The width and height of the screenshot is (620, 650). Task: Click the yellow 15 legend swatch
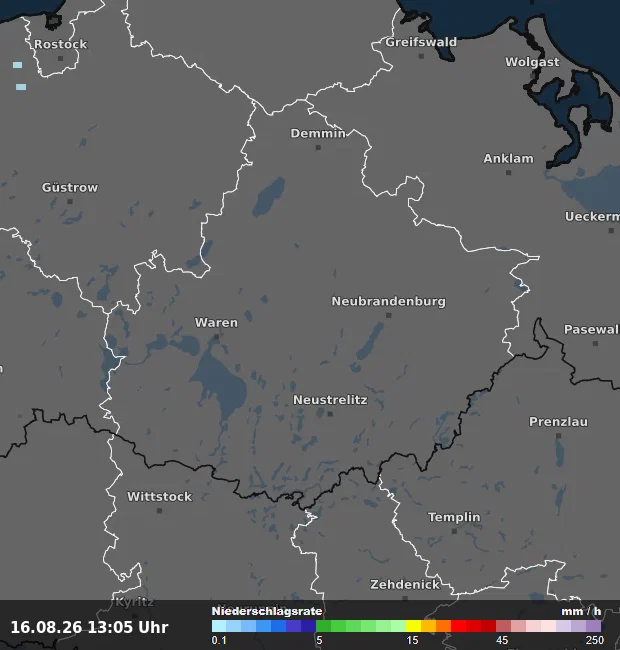413,626
